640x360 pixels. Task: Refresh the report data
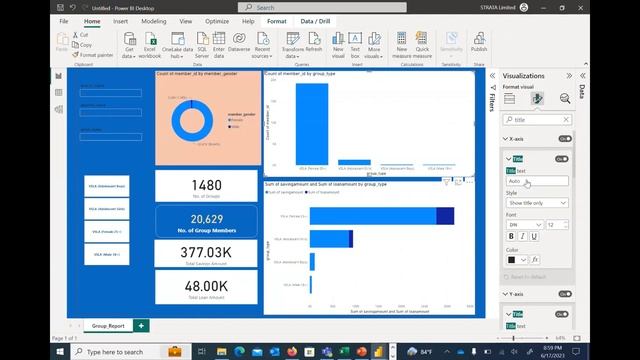coord(314,42)
